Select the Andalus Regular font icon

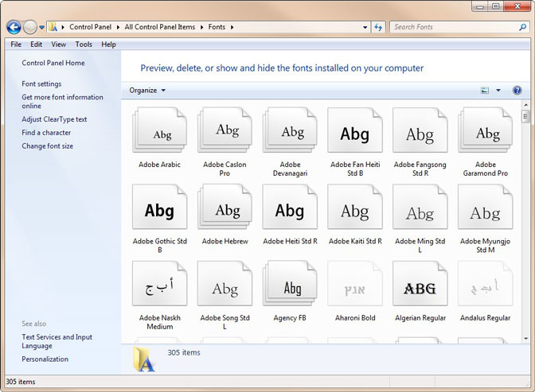pos(485,283)
